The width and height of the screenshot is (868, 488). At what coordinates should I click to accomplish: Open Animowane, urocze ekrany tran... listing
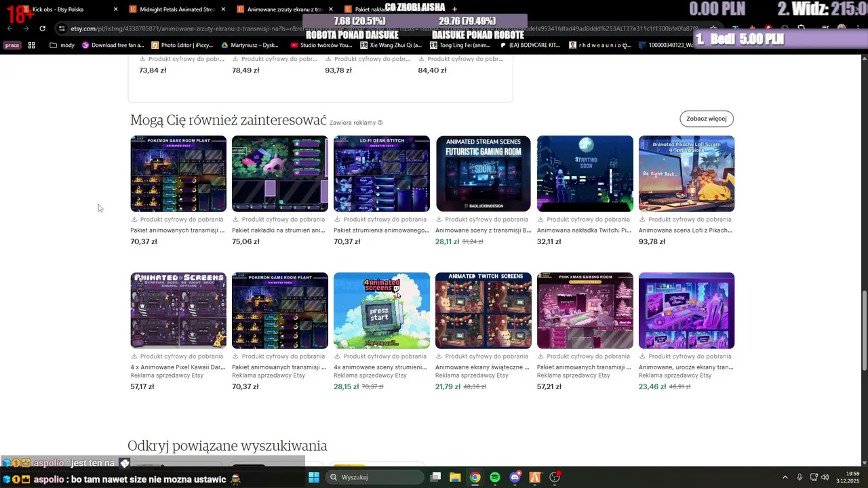pos(686,367)
